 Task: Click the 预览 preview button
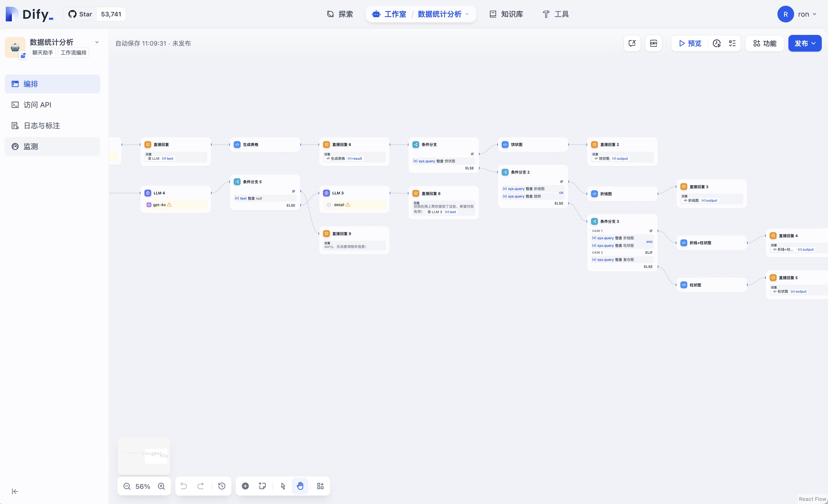(x=690, y=43)
